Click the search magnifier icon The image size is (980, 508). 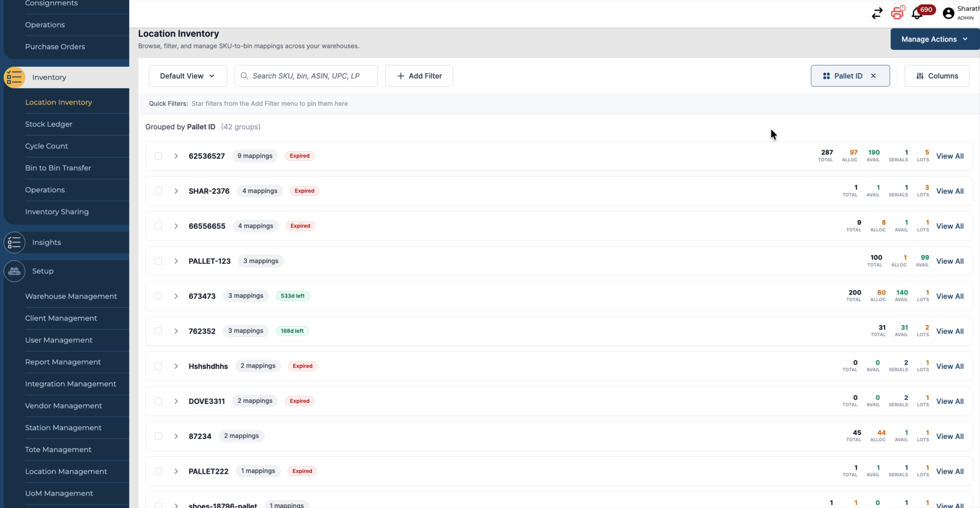pyautogui.click(x=244, y=76)
